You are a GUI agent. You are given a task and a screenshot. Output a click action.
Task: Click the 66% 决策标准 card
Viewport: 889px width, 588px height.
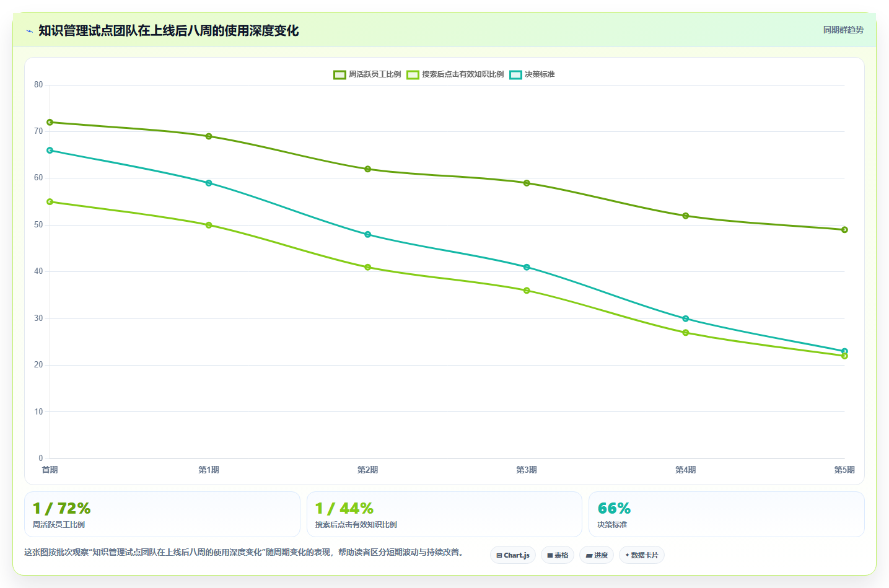pos(726,514)
